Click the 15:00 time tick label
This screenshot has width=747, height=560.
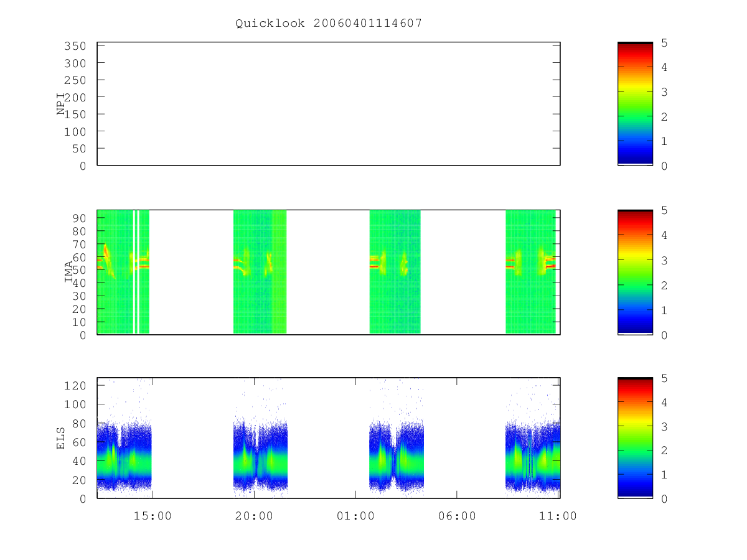153,516
